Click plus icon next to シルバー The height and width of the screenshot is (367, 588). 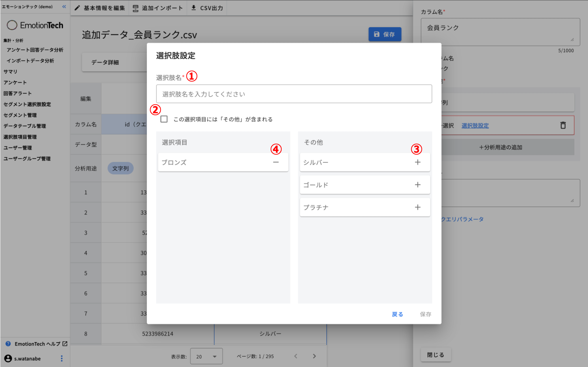(418, 162)
